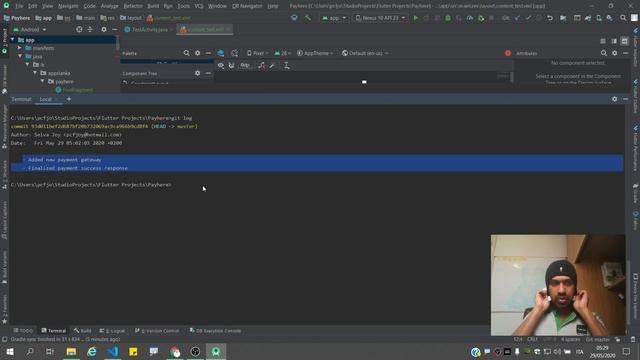The image size is (640, 360).
Task: Click the Sync Project with Gradle hammer icon
Action: [x=307, y=18]
